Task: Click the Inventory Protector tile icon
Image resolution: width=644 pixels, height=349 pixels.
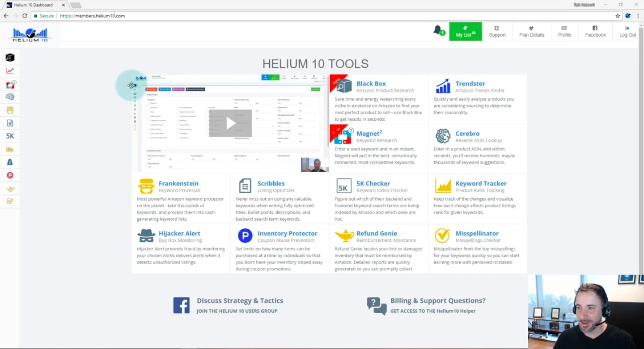Action: coord(245,235)
